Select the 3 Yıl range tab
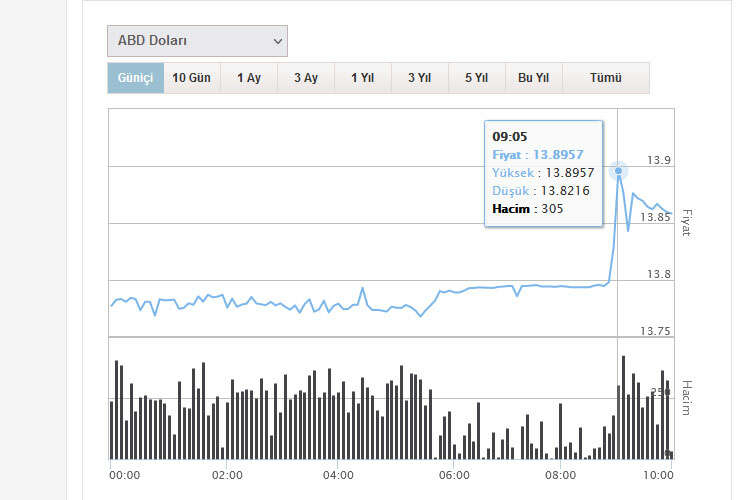This screenshot has height=500, width=750. pos(419,78)
